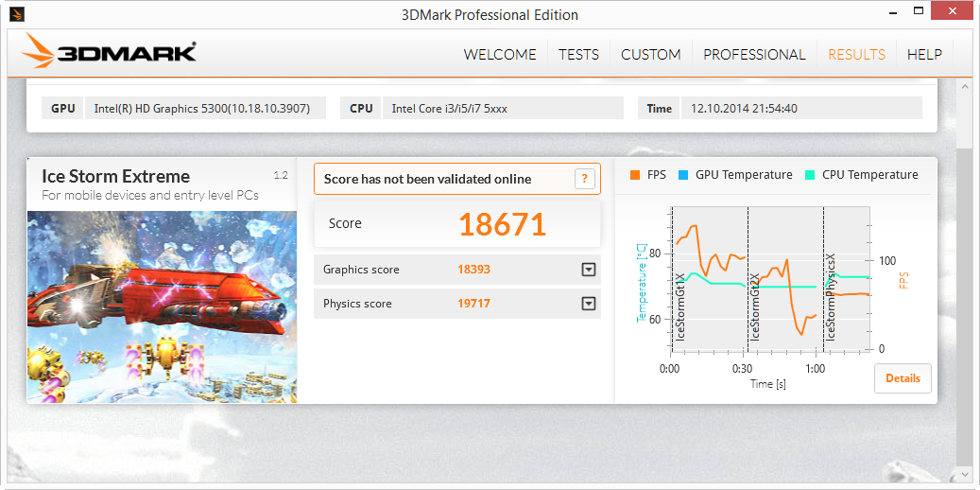The height and width of the screenshot is (490, 980).
Task: Click the 3DMark logo in the header
Action: coord(109,53)
